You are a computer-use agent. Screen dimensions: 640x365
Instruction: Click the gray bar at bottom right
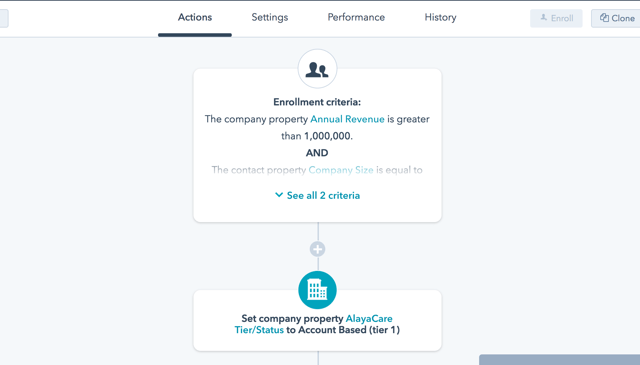(x=559, y=360)
